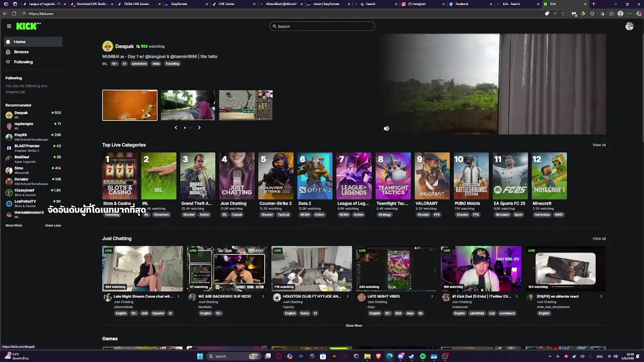Open options menu for Late Night Stream card
The width and height of the screenshot is (644, 362).
[x=178, y=297]
